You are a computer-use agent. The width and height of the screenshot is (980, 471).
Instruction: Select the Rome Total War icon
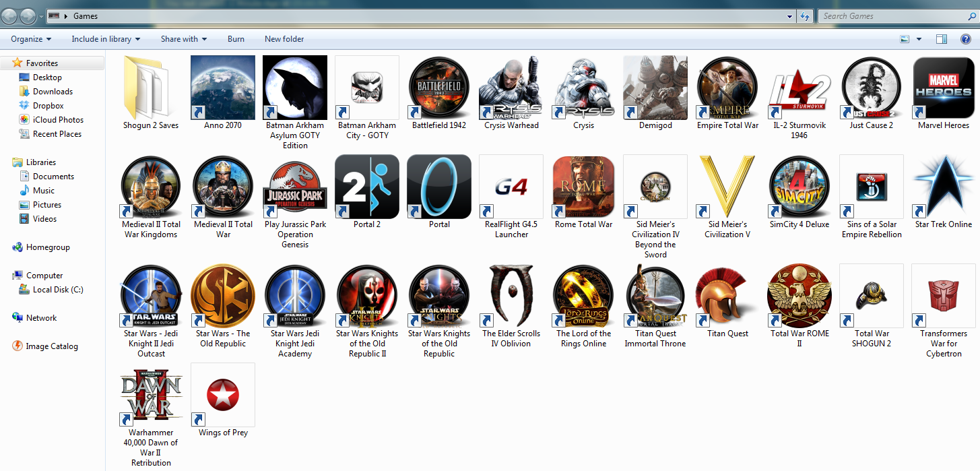[583, 187]
